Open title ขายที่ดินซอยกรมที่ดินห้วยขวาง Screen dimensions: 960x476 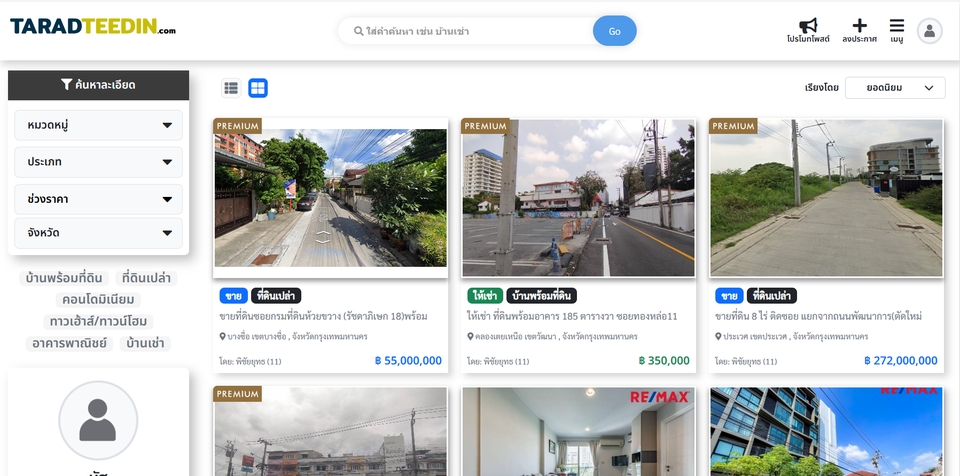click(323, 316)
